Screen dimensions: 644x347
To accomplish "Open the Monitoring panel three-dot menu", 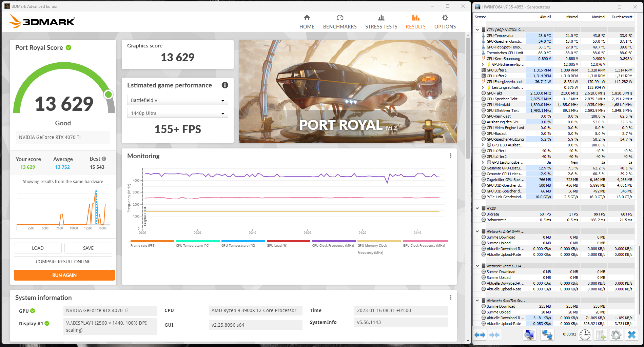I will 450,156.
